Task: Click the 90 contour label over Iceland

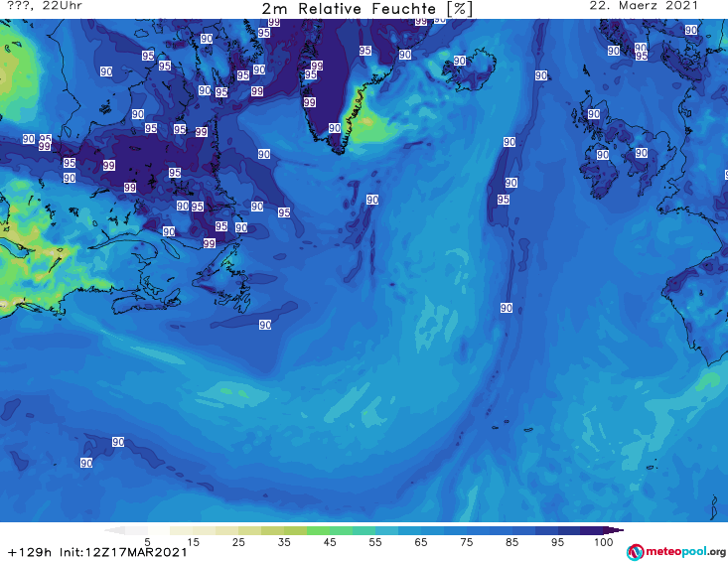Action: click(x=460, y=61)
